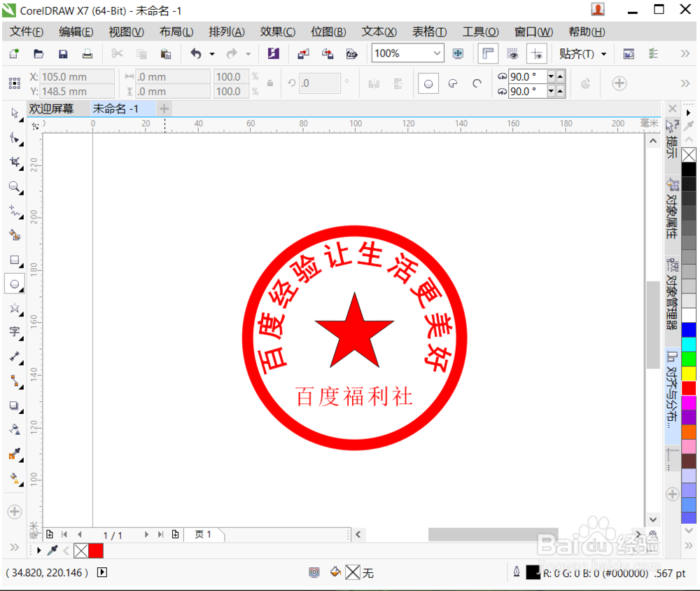Select the Interactive fill tool
The width and height of the screenshot is (700, 591).
(x=15, y=479)
